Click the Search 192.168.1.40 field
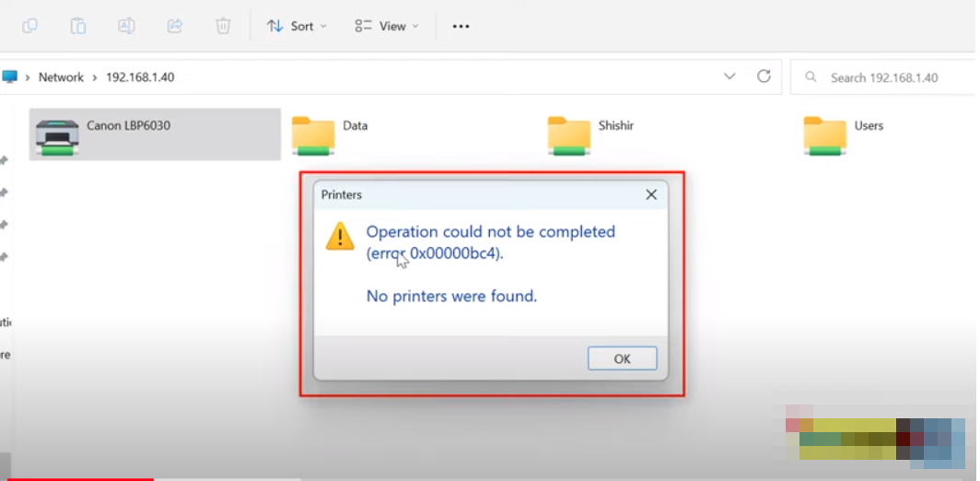The height and width of the screenshot is (481, 980). [x=884, y=77]
